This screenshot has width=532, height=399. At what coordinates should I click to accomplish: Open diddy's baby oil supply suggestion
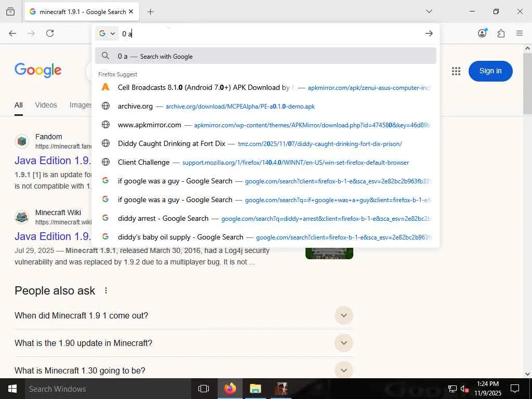pos(265,237)
